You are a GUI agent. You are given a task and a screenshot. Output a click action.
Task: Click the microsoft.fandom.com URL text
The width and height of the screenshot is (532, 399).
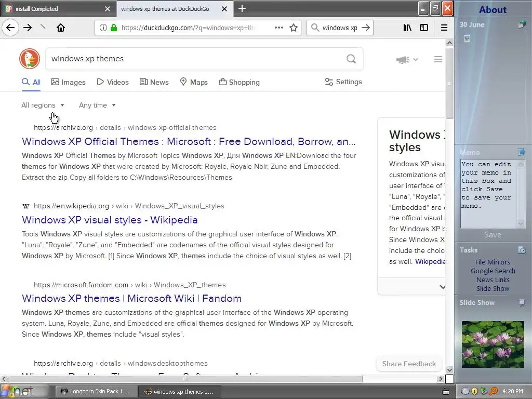(x=81, y=285)
